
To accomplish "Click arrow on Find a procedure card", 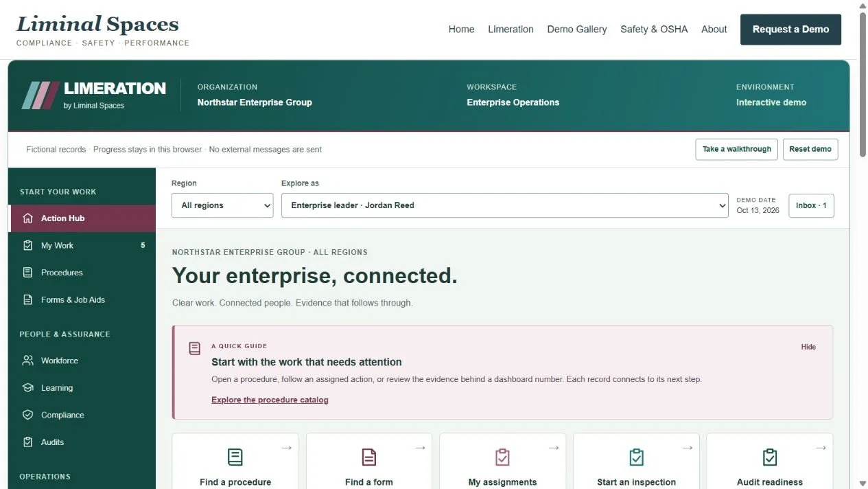I will [286, 448].
